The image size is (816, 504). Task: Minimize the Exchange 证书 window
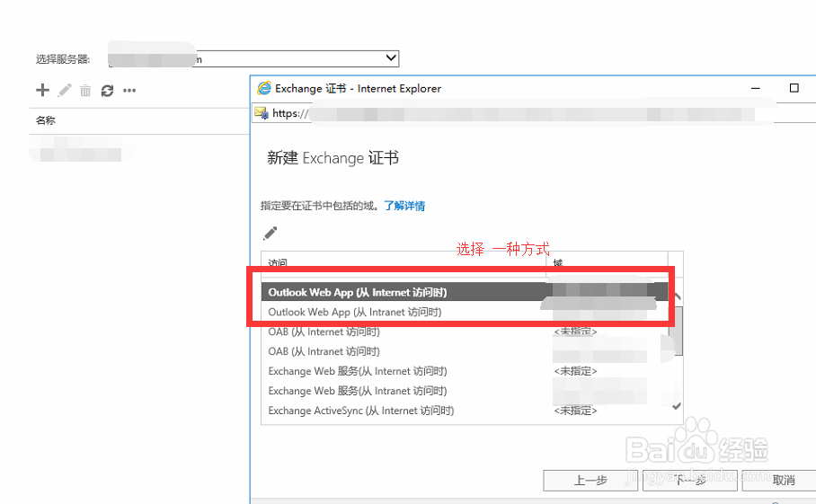point(756,88)
